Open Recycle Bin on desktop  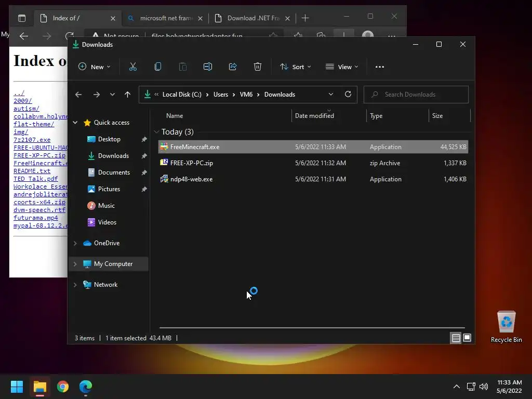tap(506, 327)
